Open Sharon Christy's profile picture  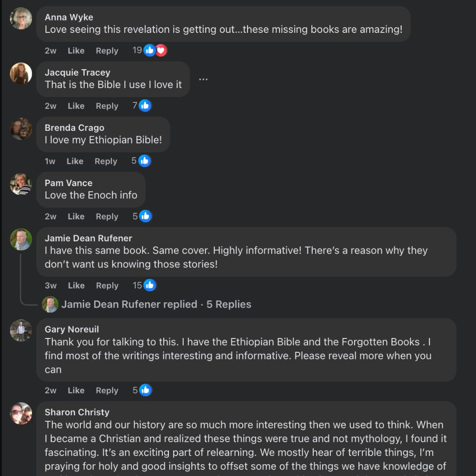(x=21, y=414)
